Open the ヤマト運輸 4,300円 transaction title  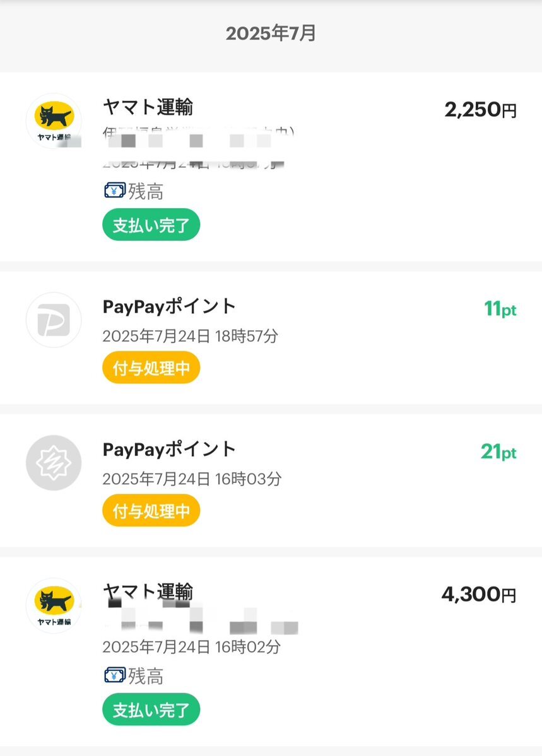148,591
